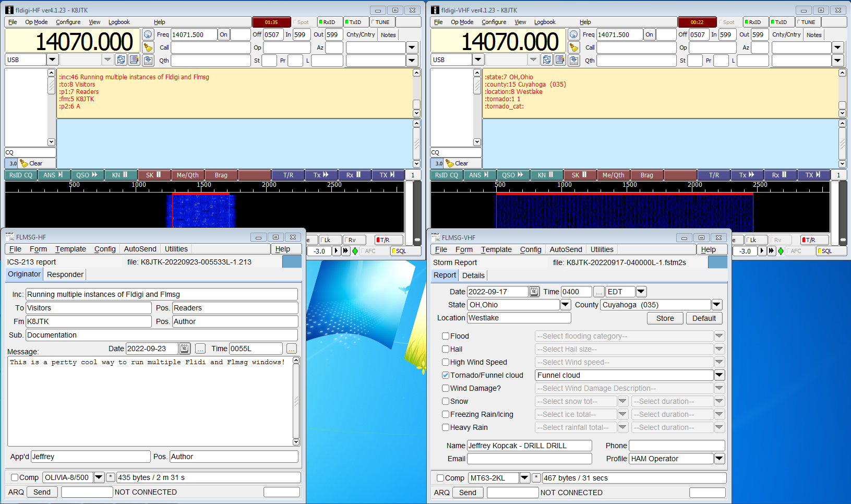The height and width of the screenshot is (504, 851).
Task: Open Template menu in FLMSG-HF
Action: click(x=70, y=249)
